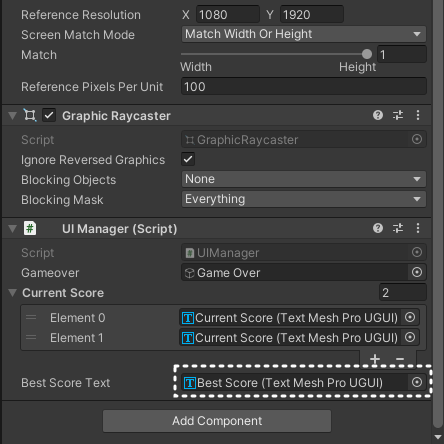
Task: Click the inspector vertical scrollbar
Action: coord(438,213)
